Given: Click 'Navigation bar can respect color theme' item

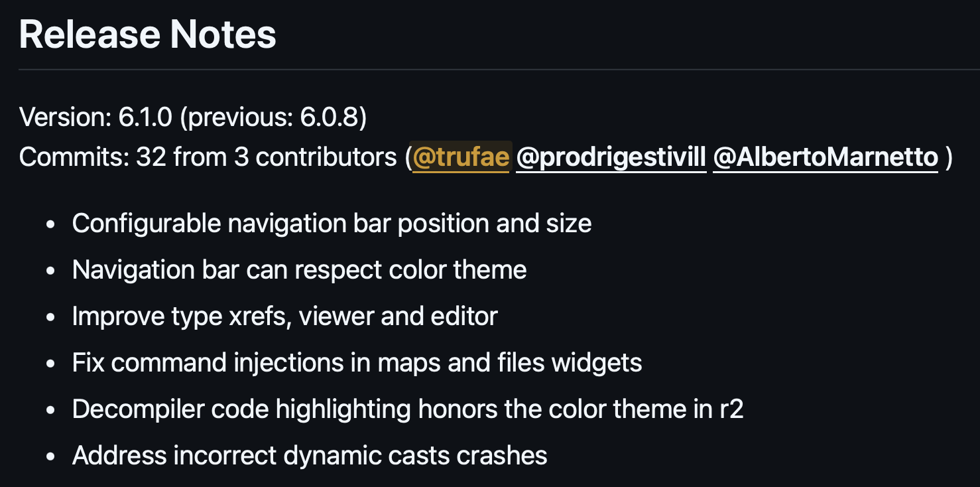Looking at the screenshot, I should (299, 270).
